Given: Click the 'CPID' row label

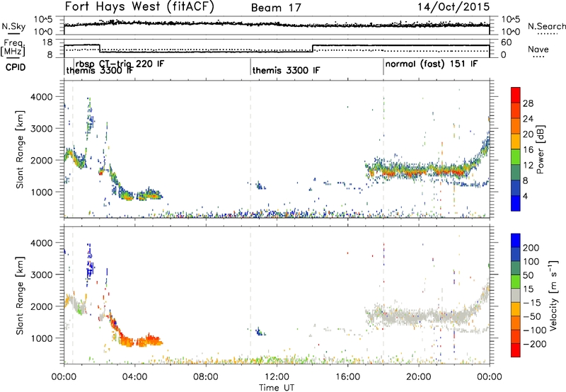Looking at the screenshot, I should pos(16,67).
